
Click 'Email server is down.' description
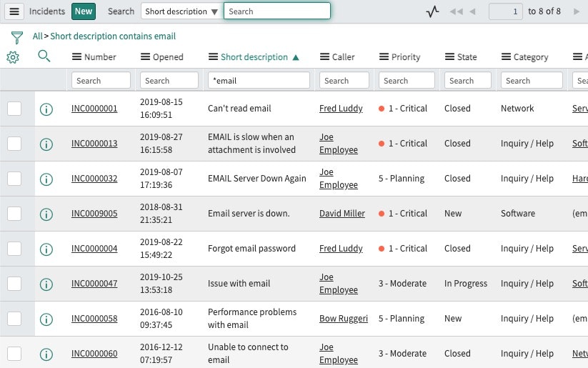(x=249, y=214)
